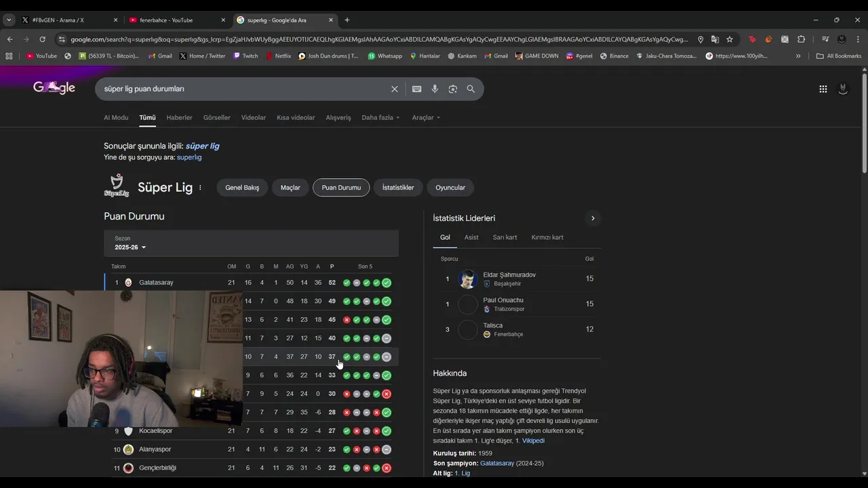
Task: Start voice search with the microphone
Action: tap(435, 89)
